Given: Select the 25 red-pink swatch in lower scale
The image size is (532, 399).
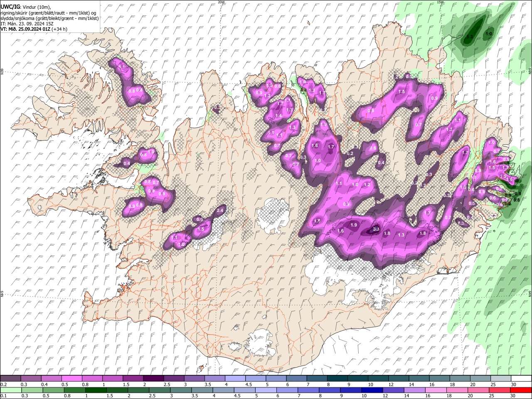Looking at the screenshot, I should (x=500, y=390).
